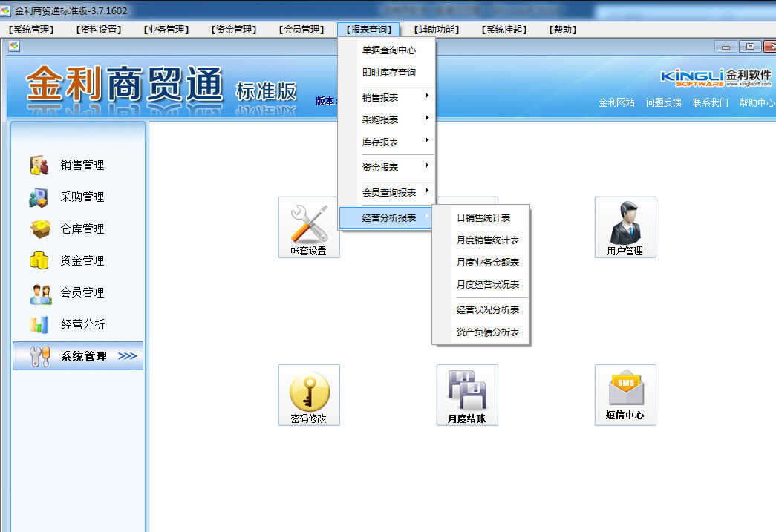The height and width of the screenshot is (532, 776).
Task: Click the KINGLI 金利软件 logo
Action: point(716,77)
